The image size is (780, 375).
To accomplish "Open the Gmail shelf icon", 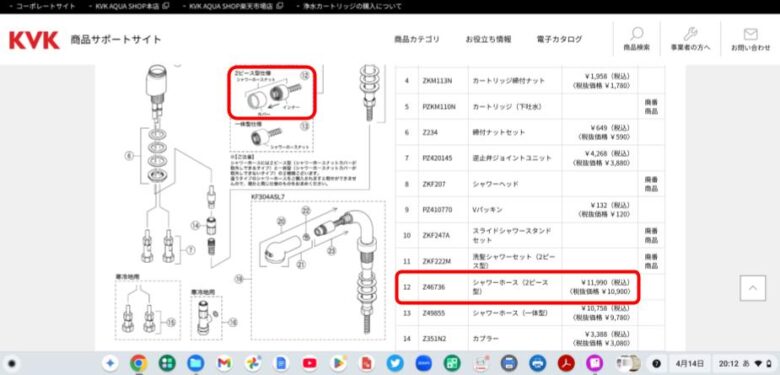I will click(224, 363).
